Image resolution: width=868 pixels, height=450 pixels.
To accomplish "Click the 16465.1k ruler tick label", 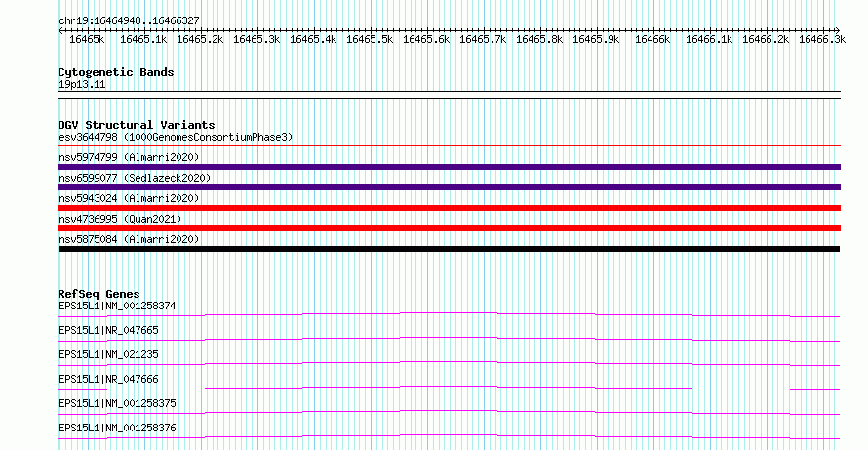I will [x=143, y=39].
